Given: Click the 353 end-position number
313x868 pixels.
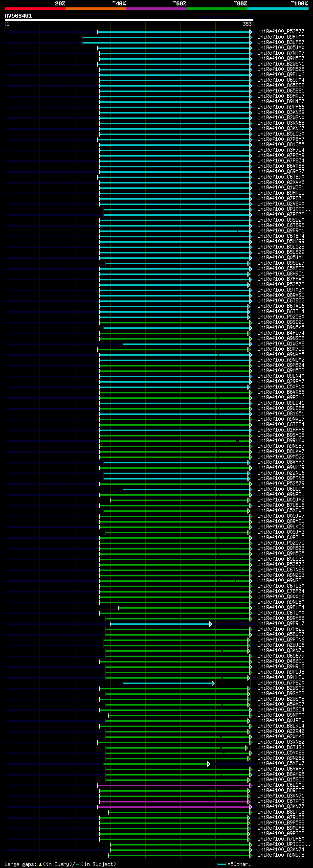Looking at the screenshot, I should pos(247,24).
